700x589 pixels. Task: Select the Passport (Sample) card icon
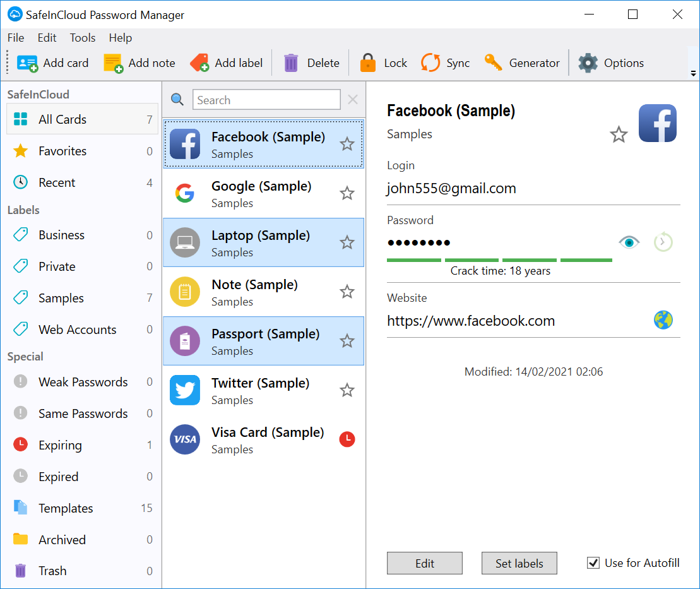(x=185, y=341)
